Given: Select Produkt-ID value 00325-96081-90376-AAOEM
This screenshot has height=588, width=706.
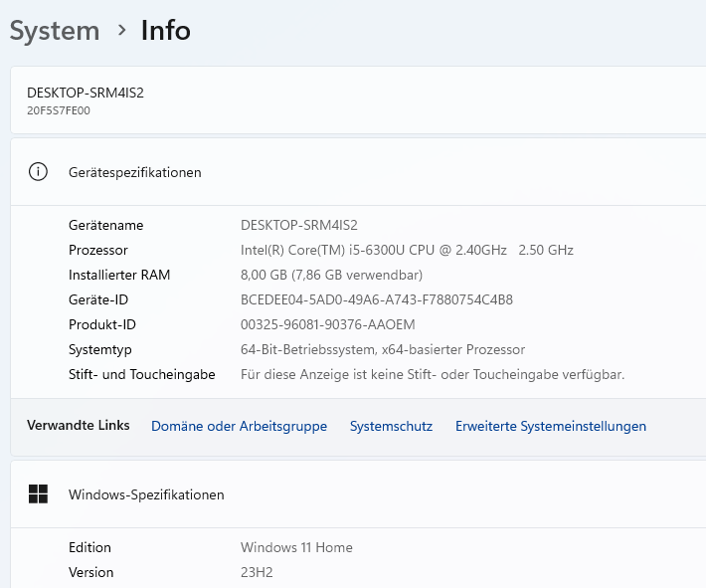Looking at the screenshot, I should pyautogui.click(x=328, y=324).
